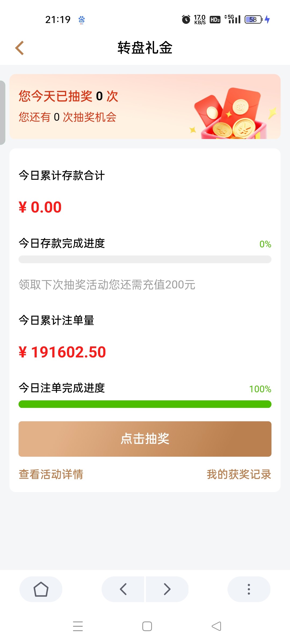Go back with browser back arrow
This screenshot has width=290, height=644.
tap(123, 589)
